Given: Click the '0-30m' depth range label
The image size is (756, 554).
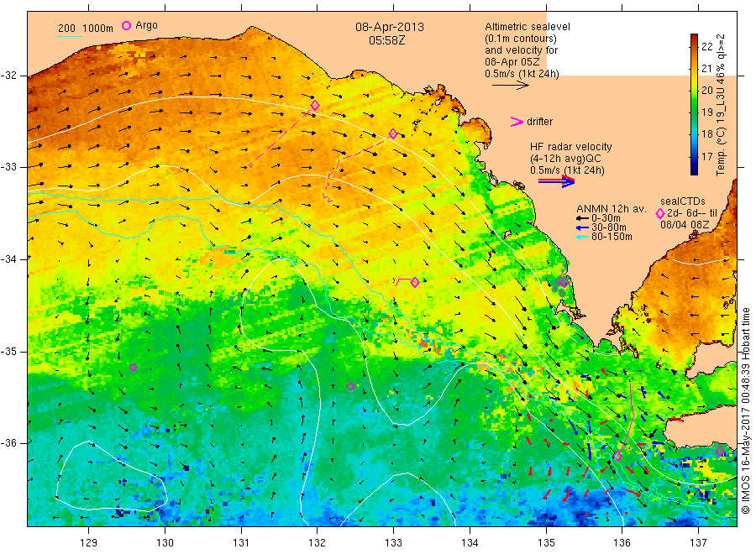Looking at the screenshot, I should (x=606, y=218).
